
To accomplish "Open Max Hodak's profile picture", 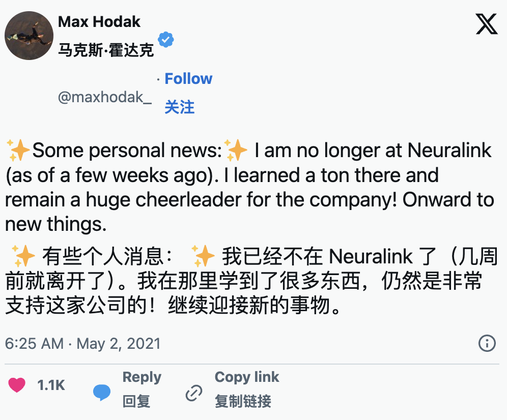I will (29, 35).
